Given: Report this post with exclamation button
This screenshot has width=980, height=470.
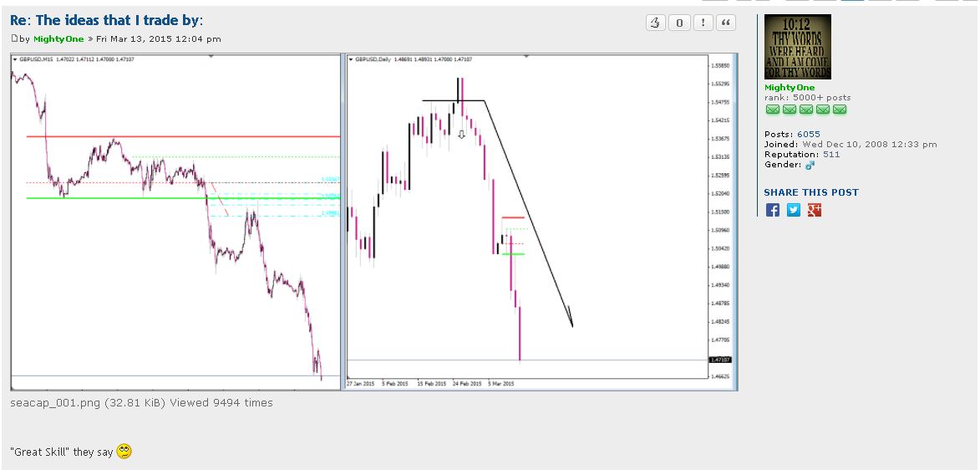Looking at the screenshot, I should pos(703,23).
